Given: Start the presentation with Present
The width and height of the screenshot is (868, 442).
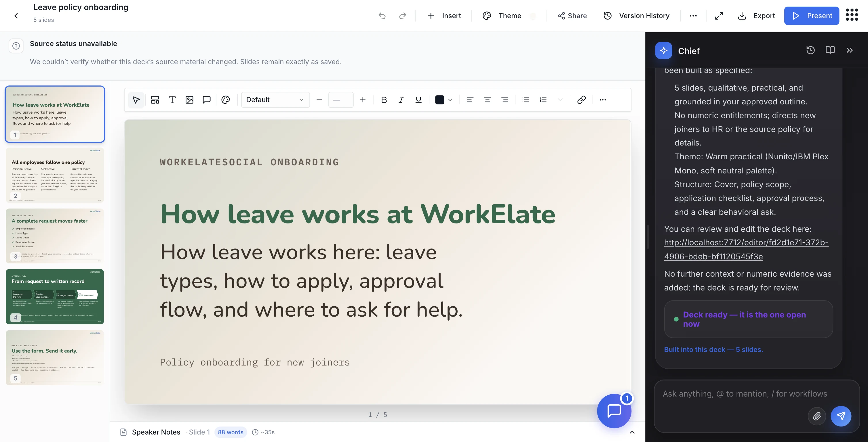Looking at the screenshot, I should [811, 16].
